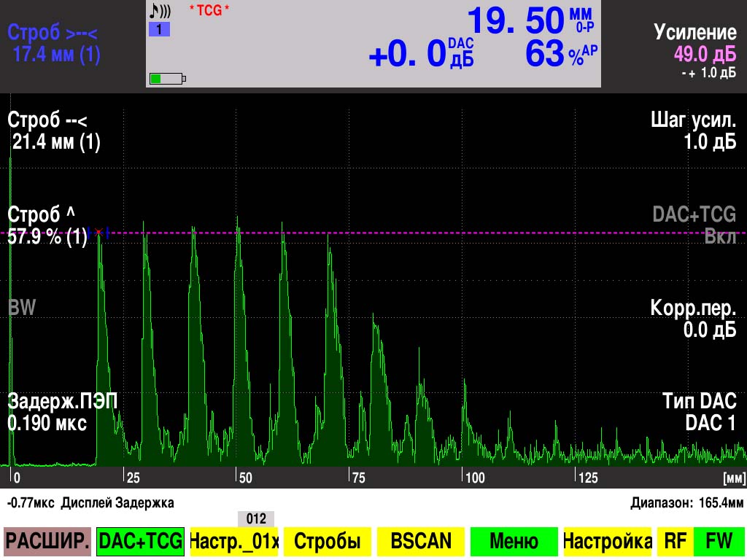The height and width of the screenshot is (560, 747).
Task: Open the Стробы gates tab
Action: pos(327,541)
